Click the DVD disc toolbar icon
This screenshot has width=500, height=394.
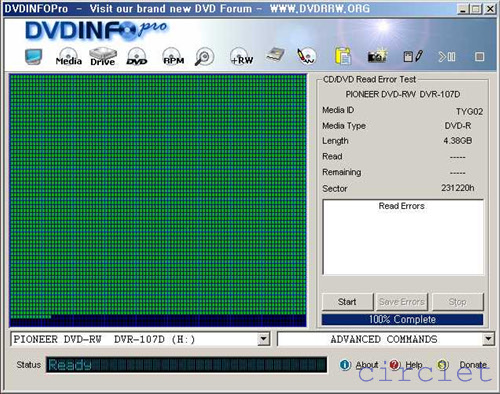[x=137, y=56]
